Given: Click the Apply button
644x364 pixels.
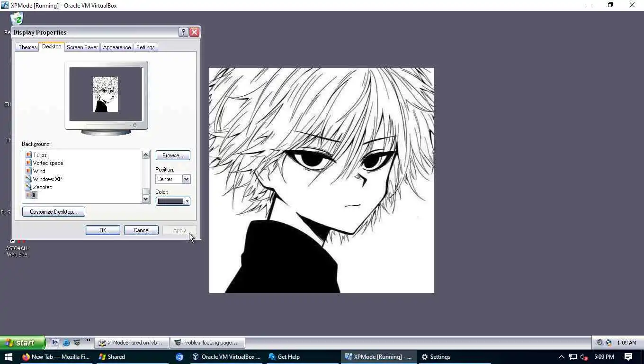Looking at the screenshot, I should click(179, 230).
